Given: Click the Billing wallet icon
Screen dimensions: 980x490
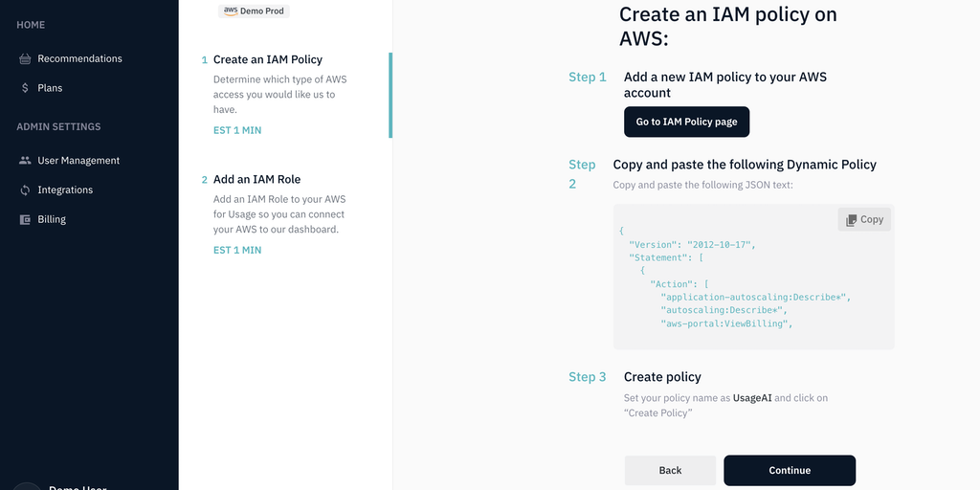Looking at the screenshot, I should point(25,219).
